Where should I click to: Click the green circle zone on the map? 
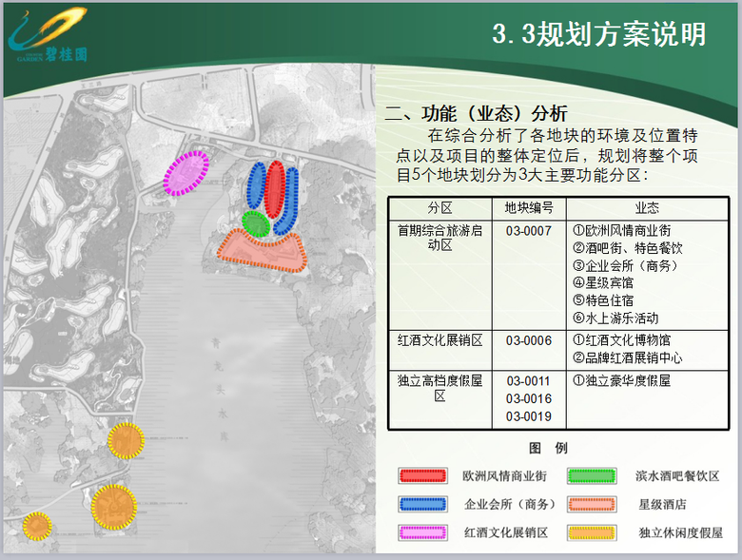[255, 223]
